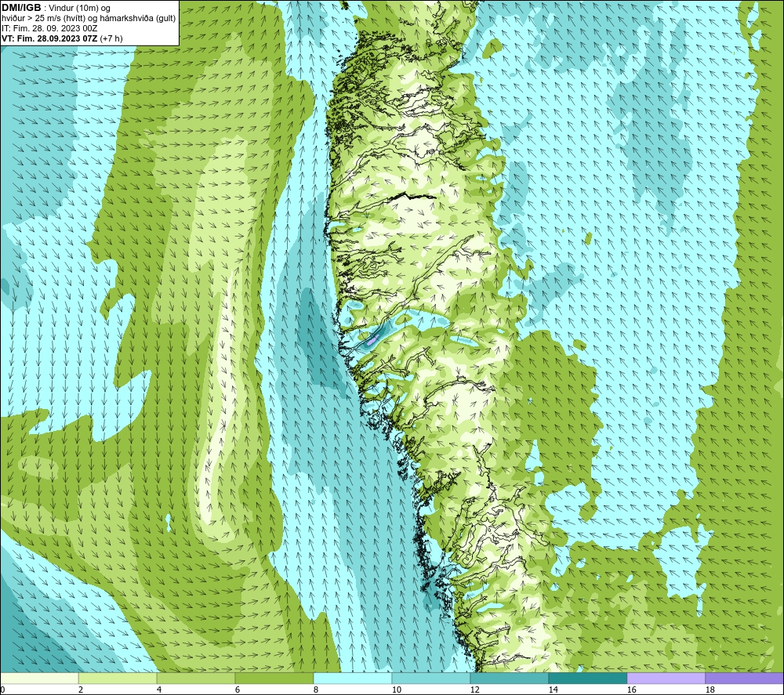Click the legend label '4'
The height and width of the screenshot is (695, 784).
coord(159,690)
